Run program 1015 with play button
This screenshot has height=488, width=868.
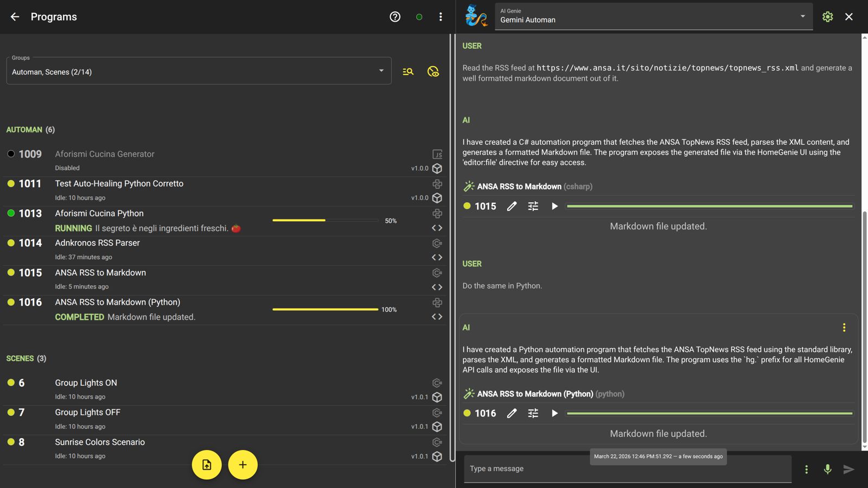point(554,206)
